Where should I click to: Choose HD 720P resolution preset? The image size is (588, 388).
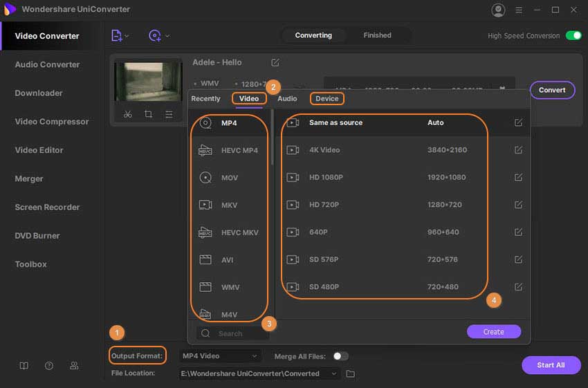coord(403,205)
